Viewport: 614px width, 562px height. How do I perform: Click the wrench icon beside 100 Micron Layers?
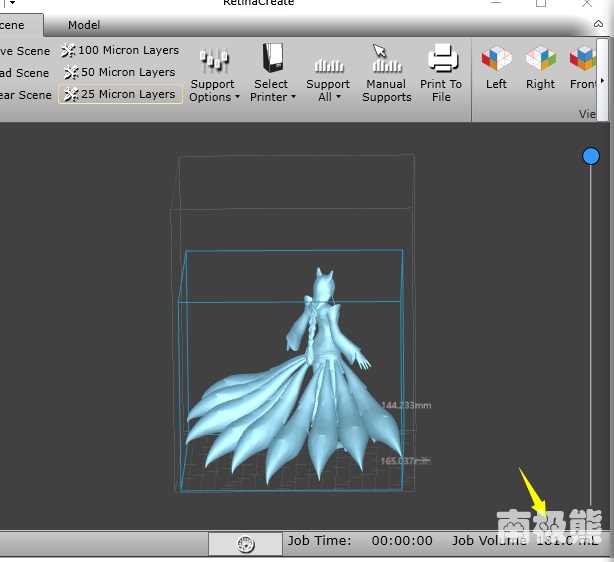(68, 51)
